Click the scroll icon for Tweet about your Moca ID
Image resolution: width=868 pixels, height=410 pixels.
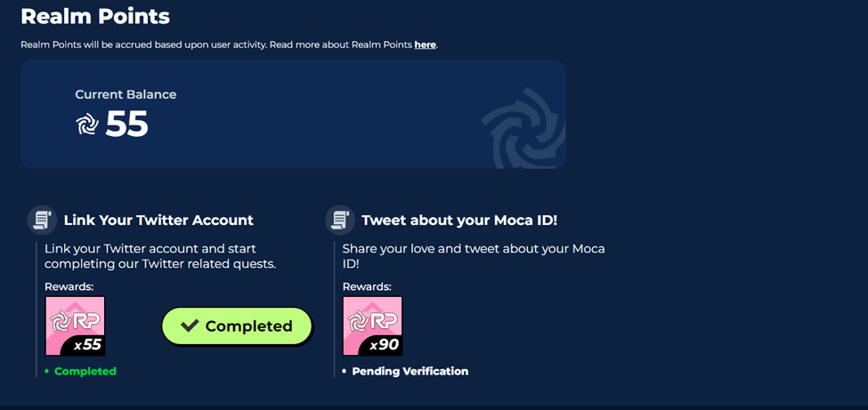coord(340,221)
